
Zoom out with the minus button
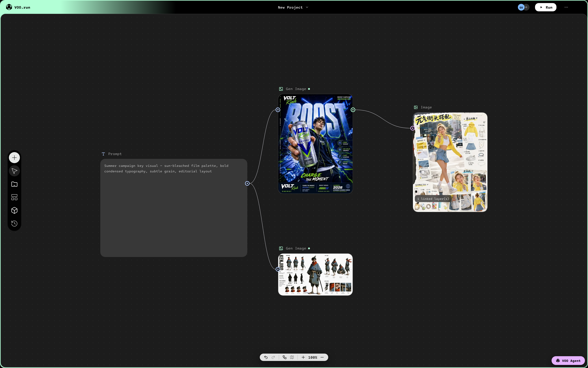(322, 357)
